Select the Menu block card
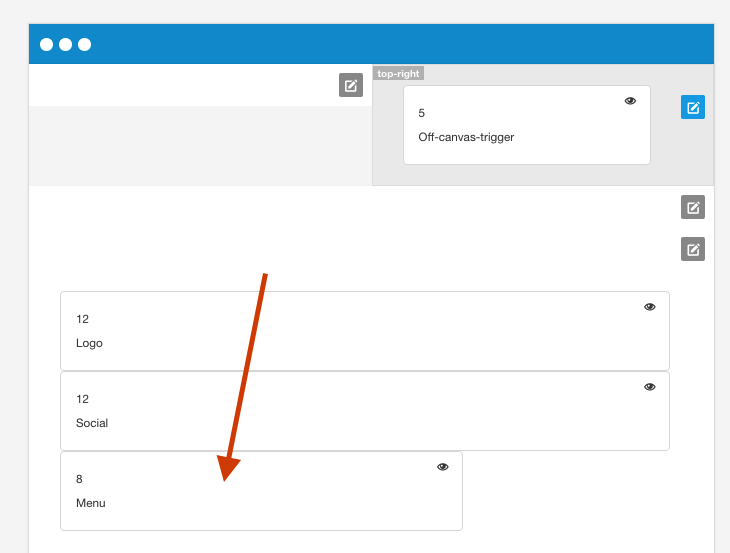The width and height of the screenshot is (730, 553). tap(261, 491)
